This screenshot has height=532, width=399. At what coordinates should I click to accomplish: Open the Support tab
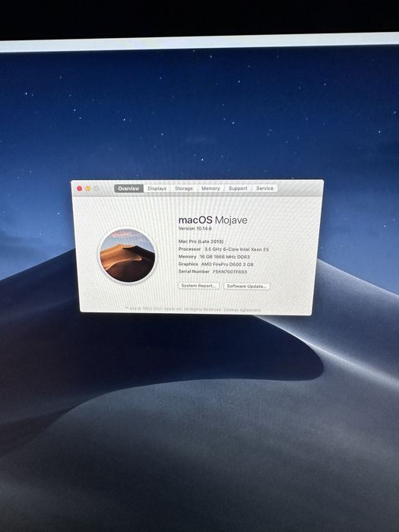[238, 188]
